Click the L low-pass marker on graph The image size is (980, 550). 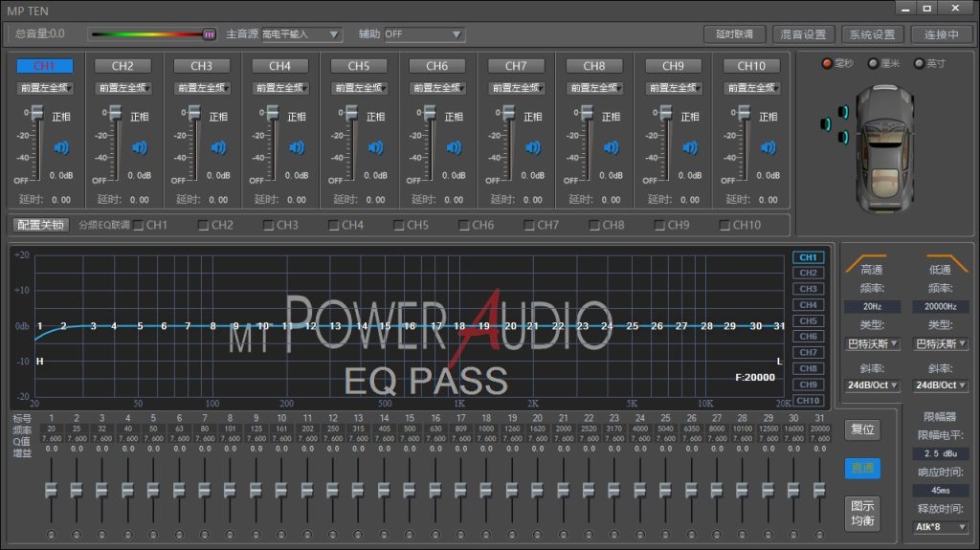[779, 361]
